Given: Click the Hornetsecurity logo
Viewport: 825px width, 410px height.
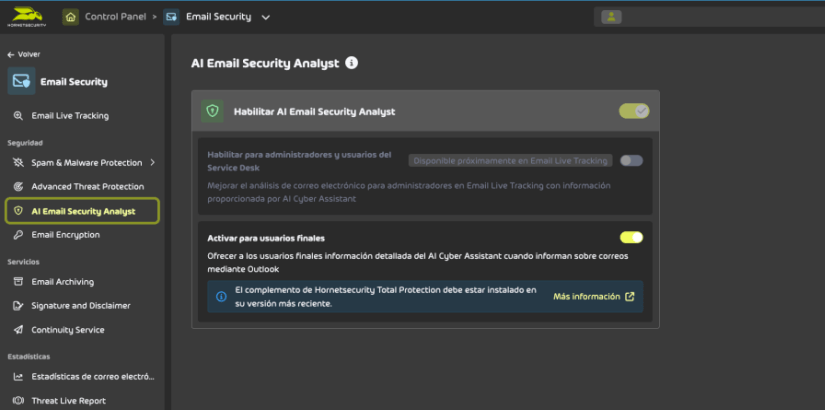Looking at the screenshot, I should coord(27,16).
